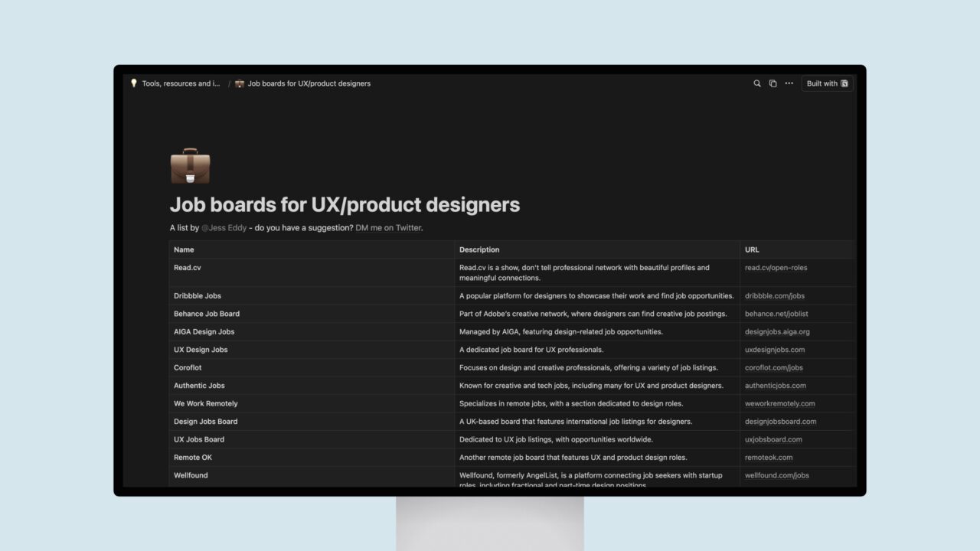Click 'A dedicated job board for UX professionals'
The image size is (980, 551).
click(531, 350)
